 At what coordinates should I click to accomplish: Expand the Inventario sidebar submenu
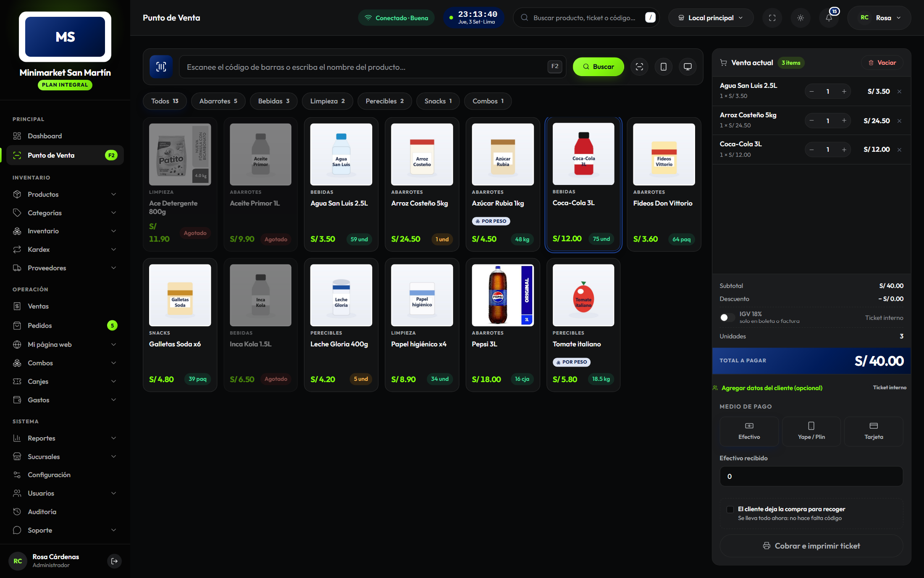pyautogui.click(x=65, y=231)
